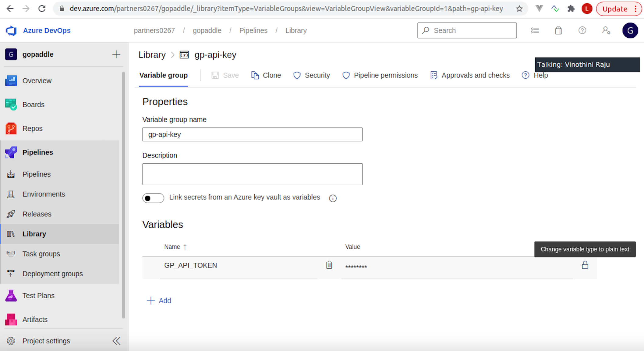The image size is (644, 351).
Task: Click the lock icon for GP_API_TOKEN
Action: point(585,265)
